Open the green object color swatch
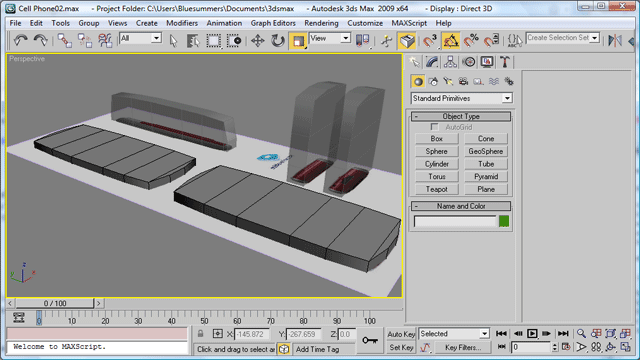 [504, 221]
